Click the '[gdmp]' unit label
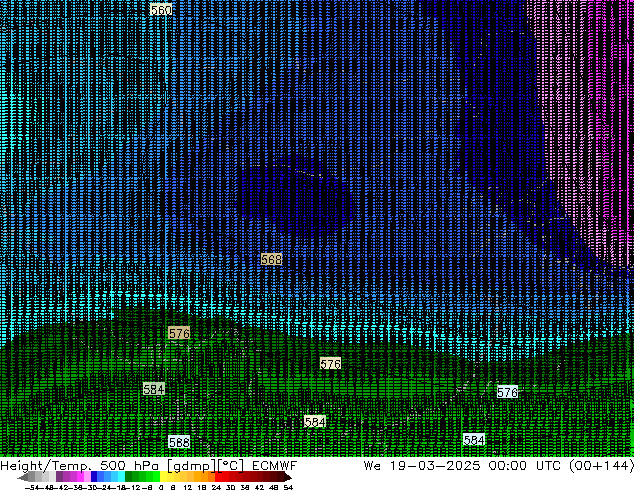This screenshot has height=490, width=634. click(192, 466)
